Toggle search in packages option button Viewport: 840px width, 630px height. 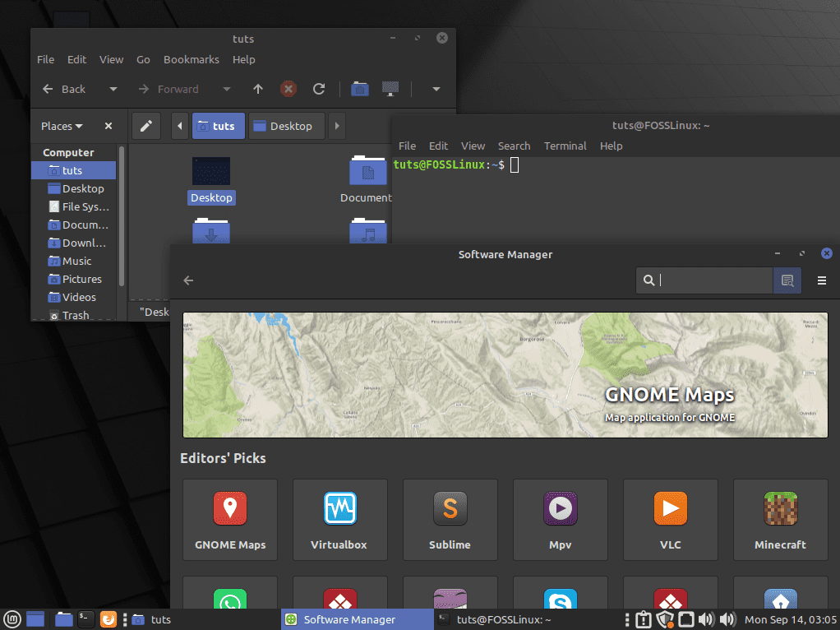[x=787, y=280]
